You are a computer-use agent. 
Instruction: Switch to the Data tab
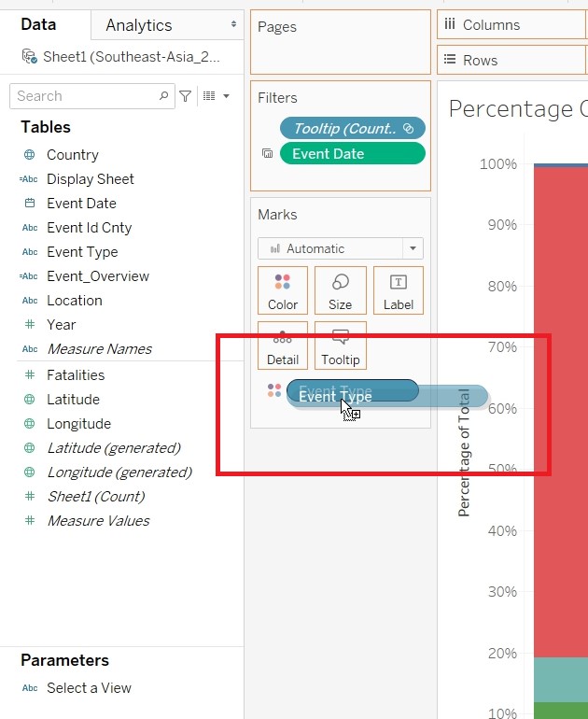pyautogui.click(x=38, y=24)
